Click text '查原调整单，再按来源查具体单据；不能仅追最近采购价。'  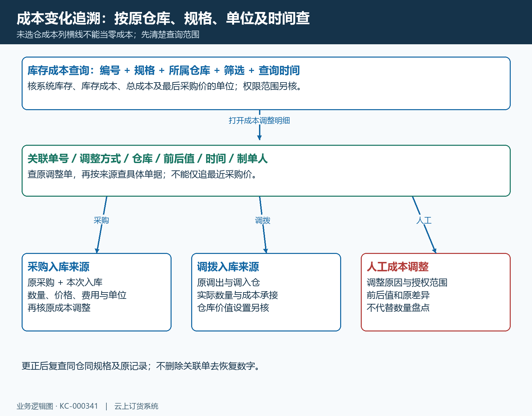tap(143, 174)
